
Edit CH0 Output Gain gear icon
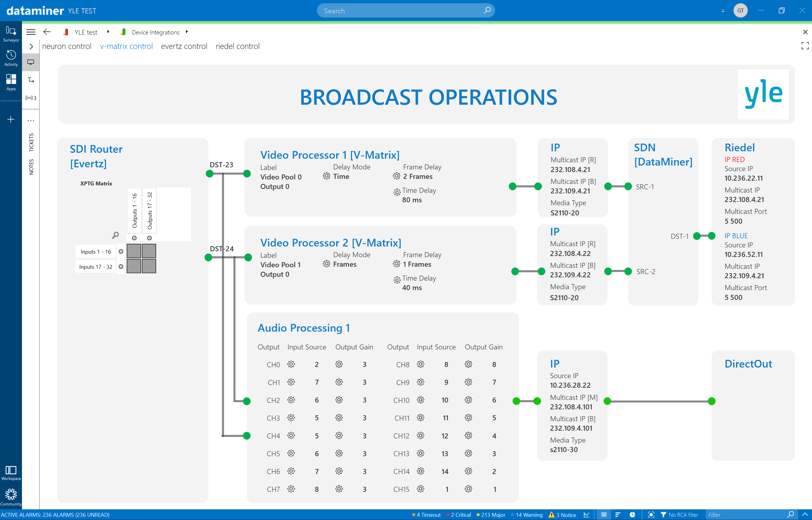pos(339,364)
